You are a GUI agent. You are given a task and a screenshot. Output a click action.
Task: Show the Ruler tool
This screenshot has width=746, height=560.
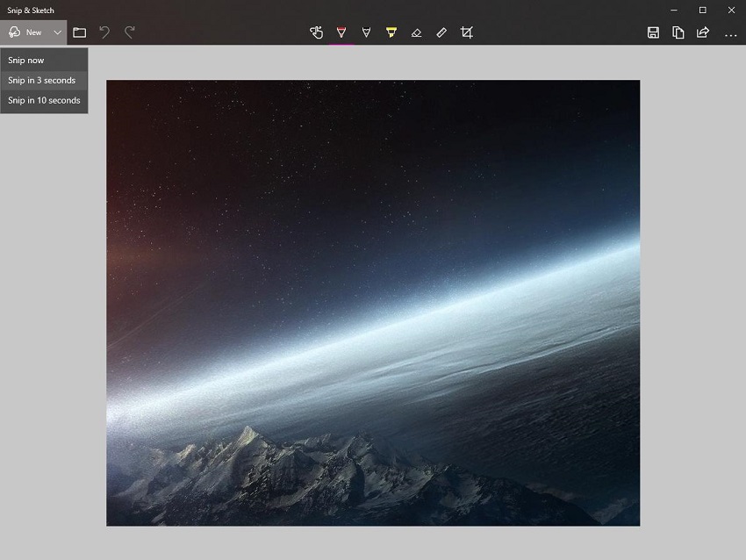[441, 32]
